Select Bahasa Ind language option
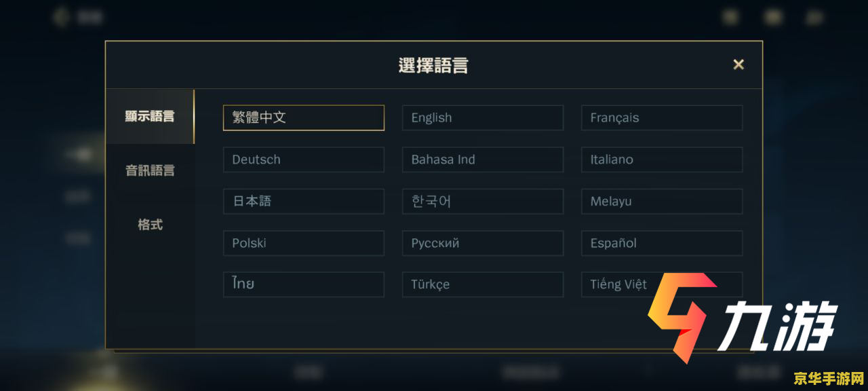Screen dimensions: 868x391 coord(482,160)
